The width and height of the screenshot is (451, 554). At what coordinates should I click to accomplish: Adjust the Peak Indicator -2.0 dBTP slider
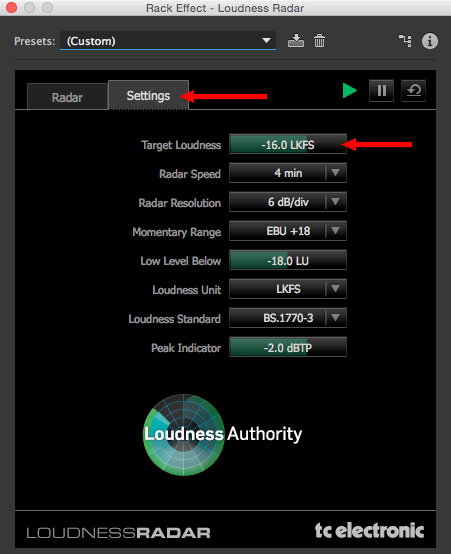point(288,347)
